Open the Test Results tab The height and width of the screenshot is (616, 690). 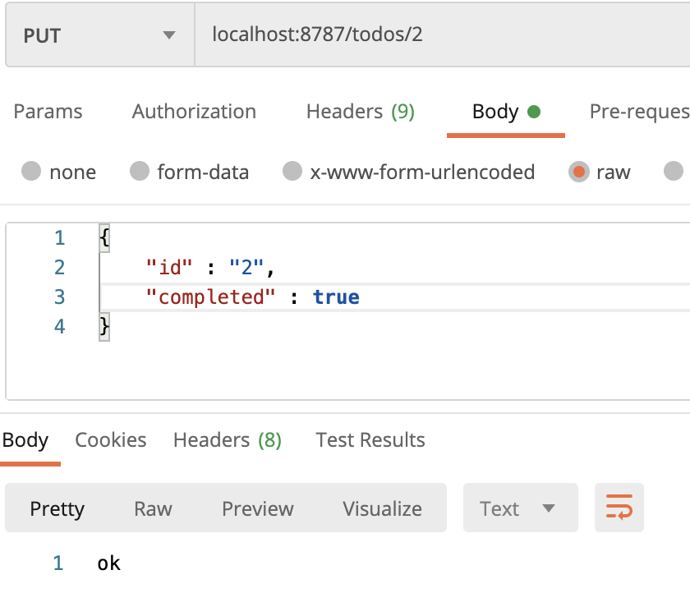370,440
